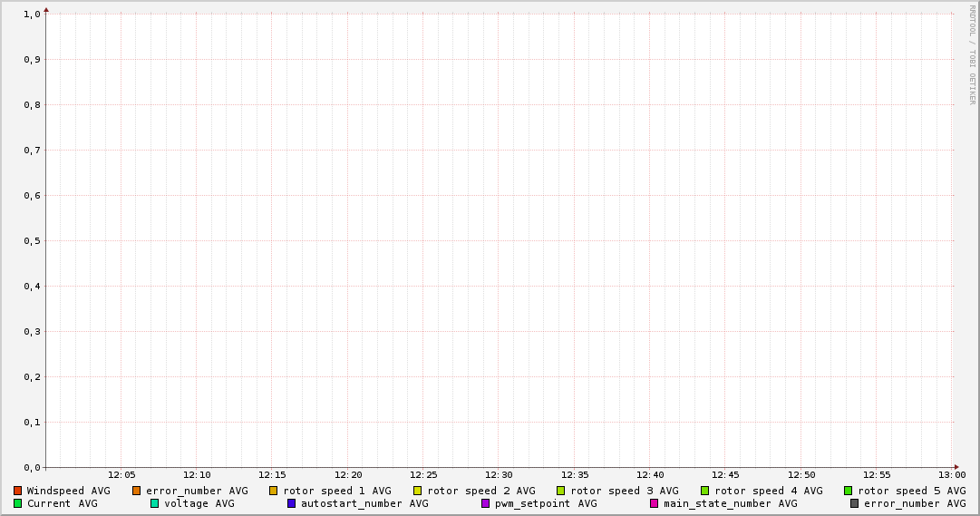980x516 pixels.
Task: Click the 0,4 value on the y-axis
Action: (x=32, y=287)
